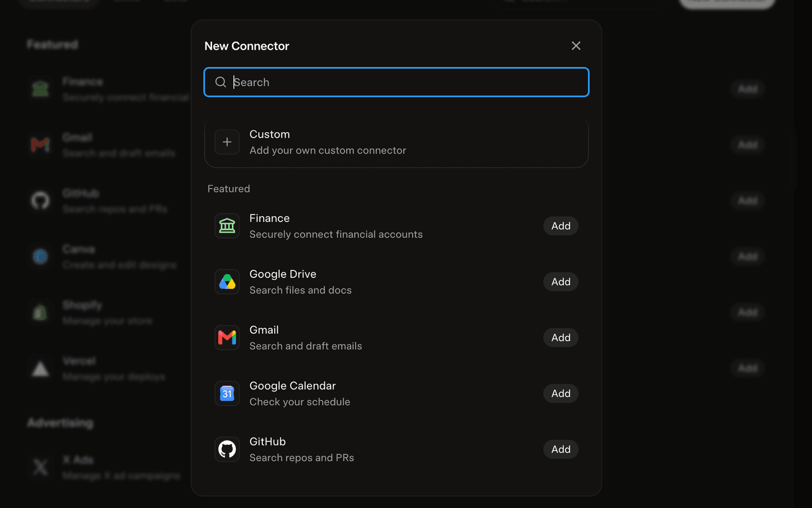Image resolution: width=812 pixels, height=508 pixels.
Task: Click the GitHub icon in dialog
Action: point(227,450)
